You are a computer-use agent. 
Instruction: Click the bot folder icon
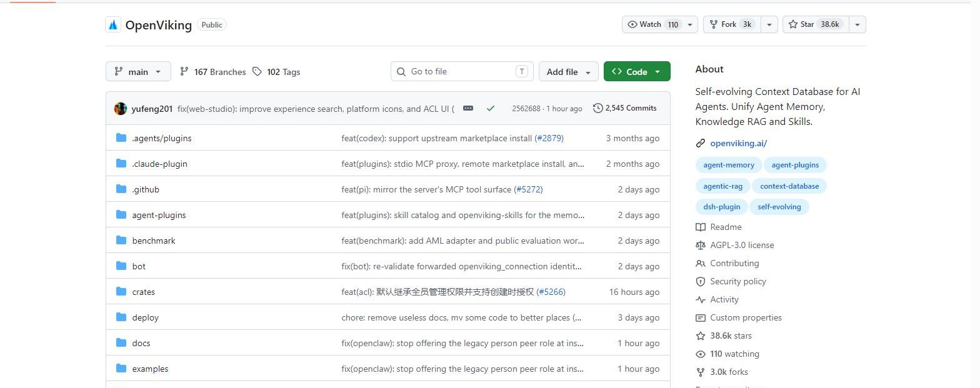click(x=121, y=266)
